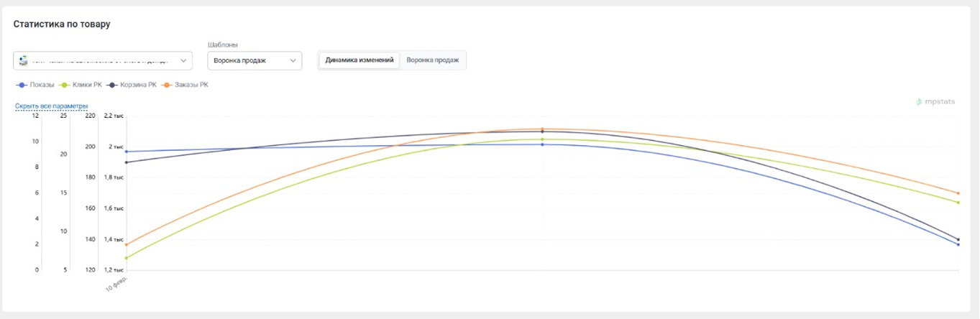This screenshot has width=980, height=319.
Task: Click the product thumbnail icon in selector
Action: [x=23, y=61]
